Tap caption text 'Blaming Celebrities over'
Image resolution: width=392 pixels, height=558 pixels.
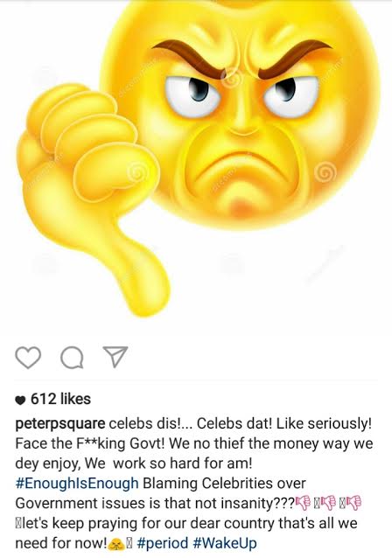click(x=224, y=484)
